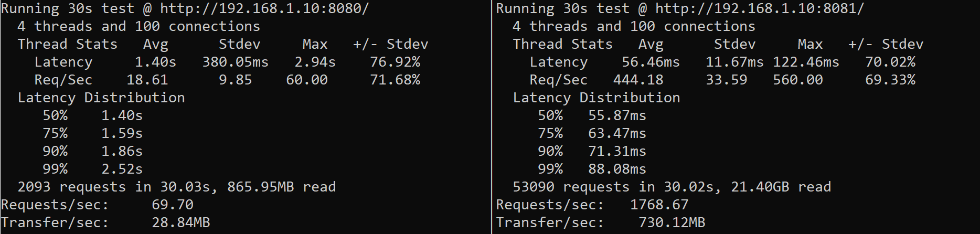Click the 1768.67 Requests/sec result
Image resolution: width=980 pixels, height=234 pixels.
(x=659, y=205)
